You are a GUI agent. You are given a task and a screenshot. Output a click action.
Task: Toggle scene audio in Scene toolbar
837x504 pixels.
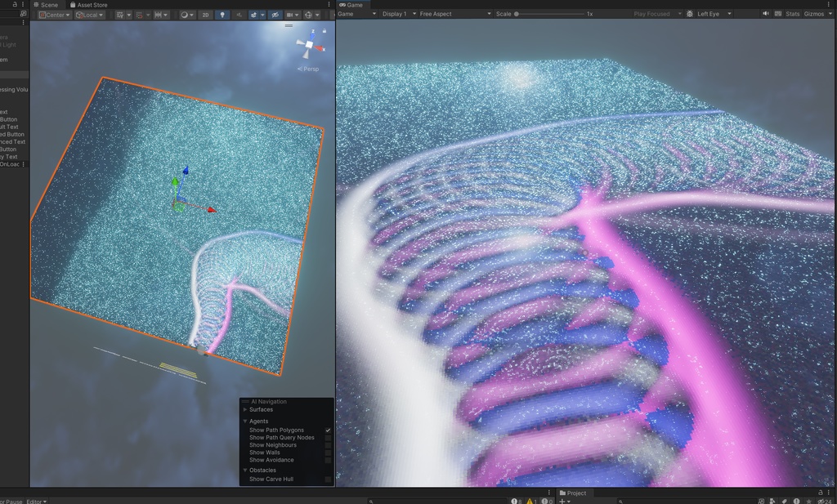point(239,15)
